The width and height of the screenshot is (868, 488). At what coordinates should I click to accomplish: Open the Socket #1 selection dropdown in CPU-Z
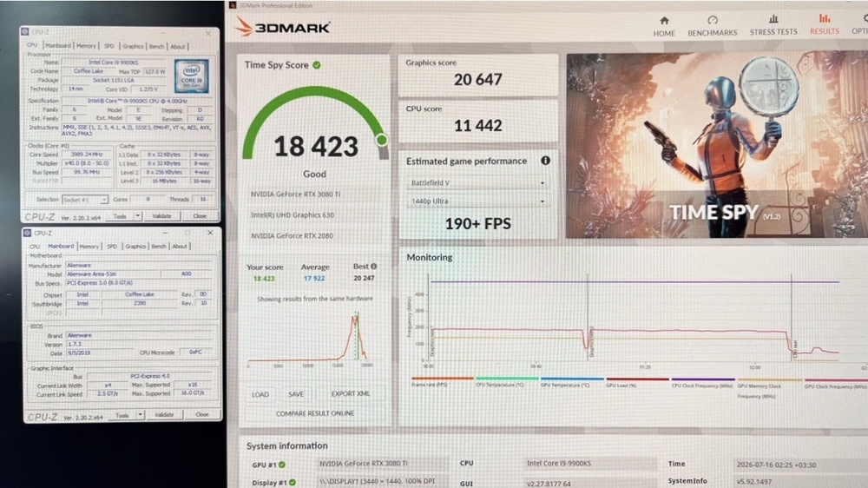[85, 200]
